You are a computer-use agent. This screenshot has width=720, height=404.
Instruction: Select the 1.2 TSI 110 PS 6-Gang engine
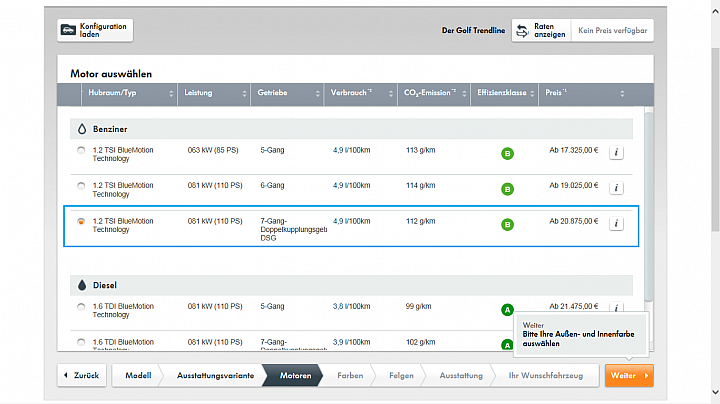(x=81, y=186)
